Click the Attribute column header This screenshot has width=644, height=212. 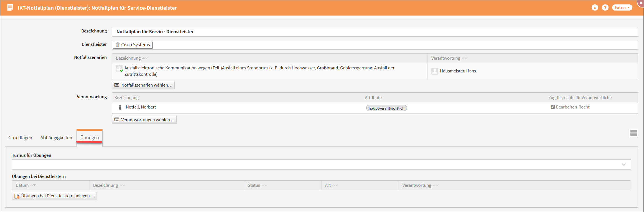373,98
